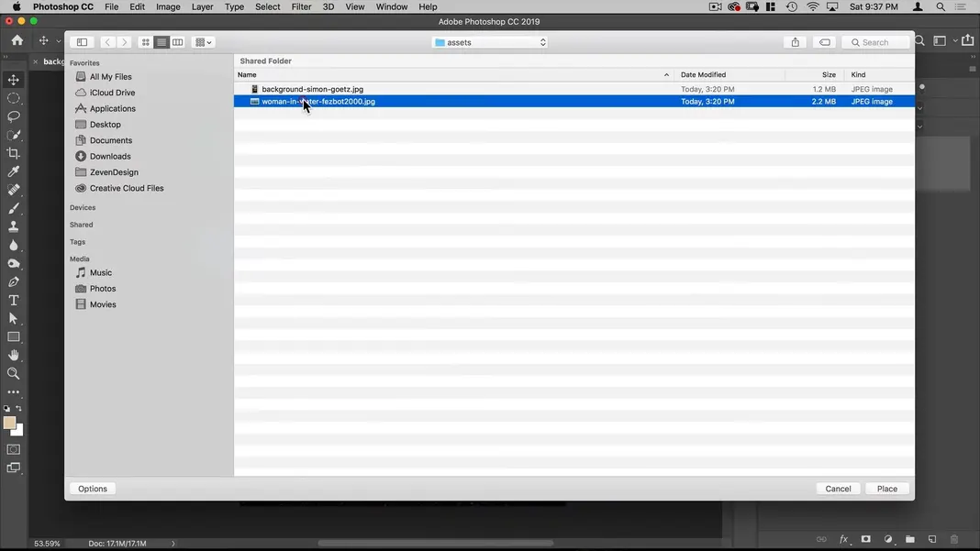Toggle Quick Mask mode icon
The height and width of the screenshot is (551, 980).
coord(13,449)
